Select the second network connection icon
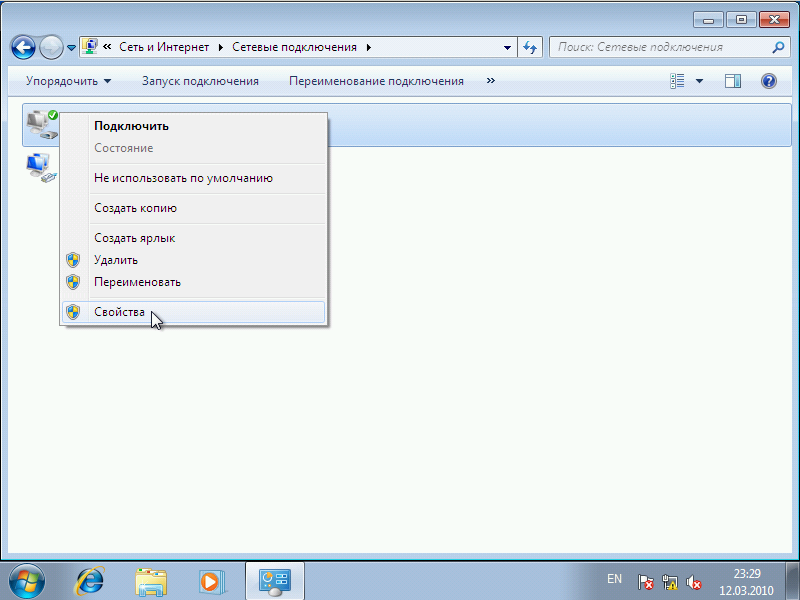The width and height of the screenshot is (800, 600). pos(40,167)
